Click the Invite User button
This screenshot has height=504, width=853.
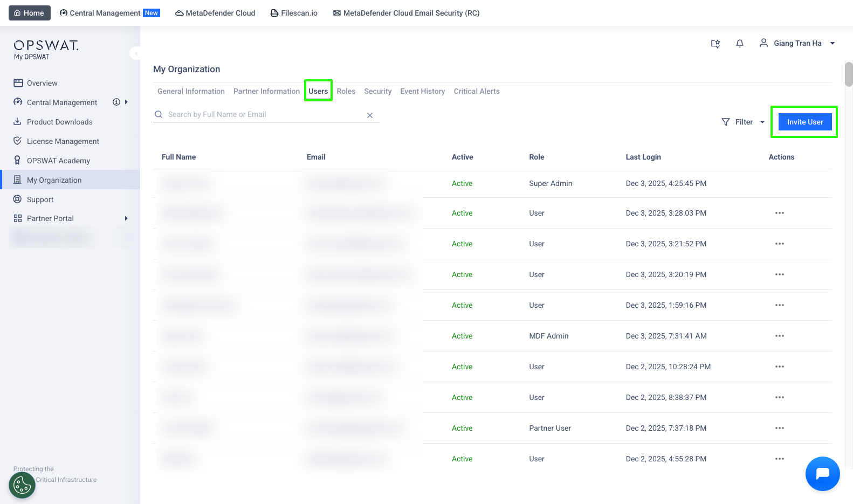pyautogui.click(x=804, y=122)
